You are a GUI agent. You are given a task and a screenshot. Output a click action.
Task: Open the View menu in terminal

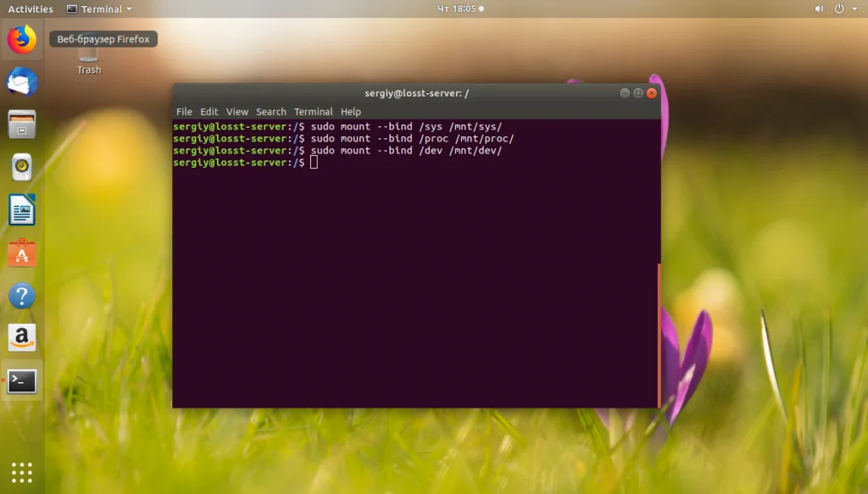(x=237, y=112)
